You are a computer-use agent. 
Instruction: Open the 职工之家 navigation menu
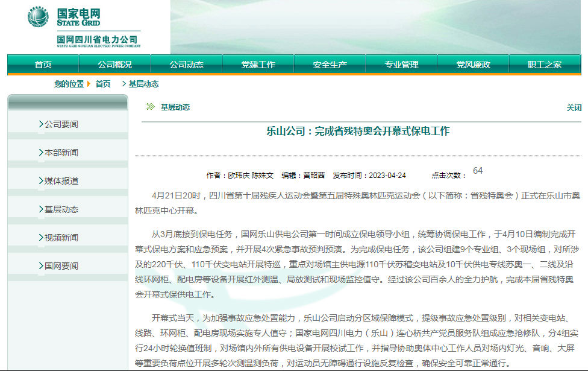pyautogui.click(x=545, y=64)
